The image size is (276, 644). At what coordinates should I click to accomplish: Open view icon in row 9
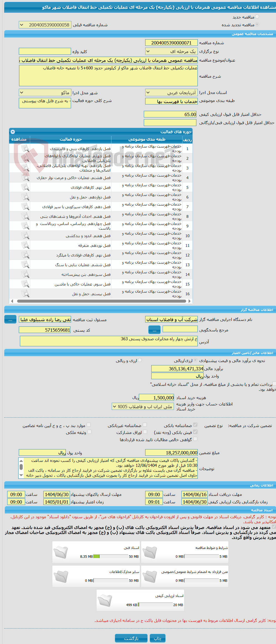click(x=25, y=226)
